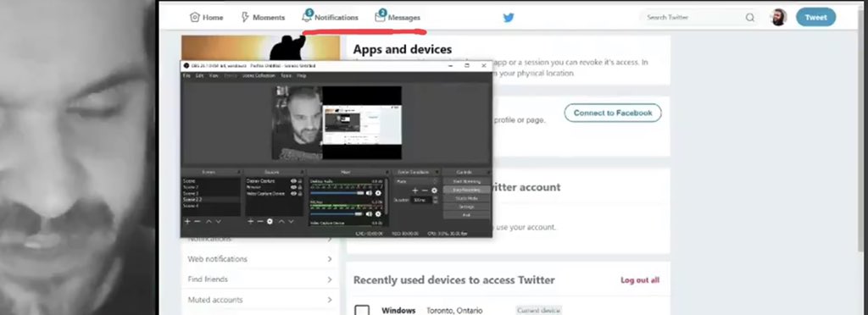
Task: Toggle lock on Display Capture source
Action: pyautogui.click(x=300, y=180)
